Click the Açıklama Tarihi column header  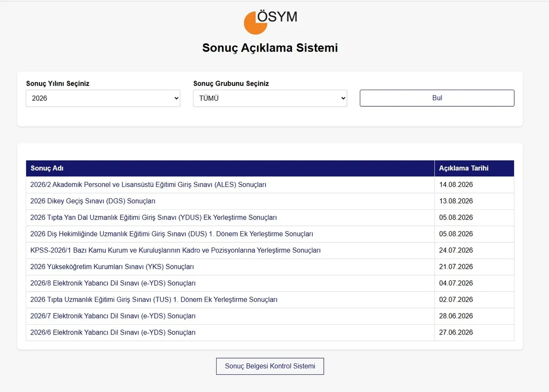(474, 169)
